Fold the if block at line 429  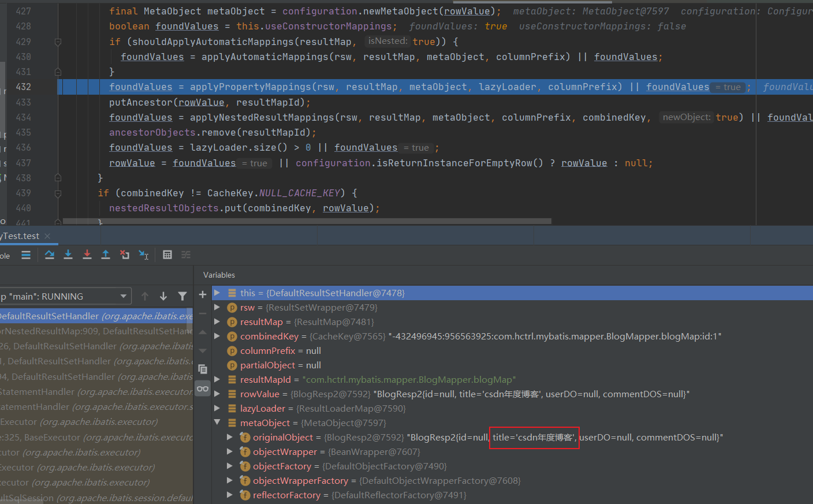click(x=58, y=42)
